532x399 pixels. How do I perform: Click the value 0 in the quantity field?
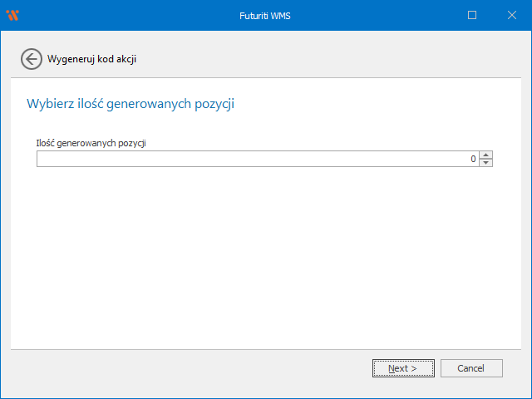pos(473,159)
